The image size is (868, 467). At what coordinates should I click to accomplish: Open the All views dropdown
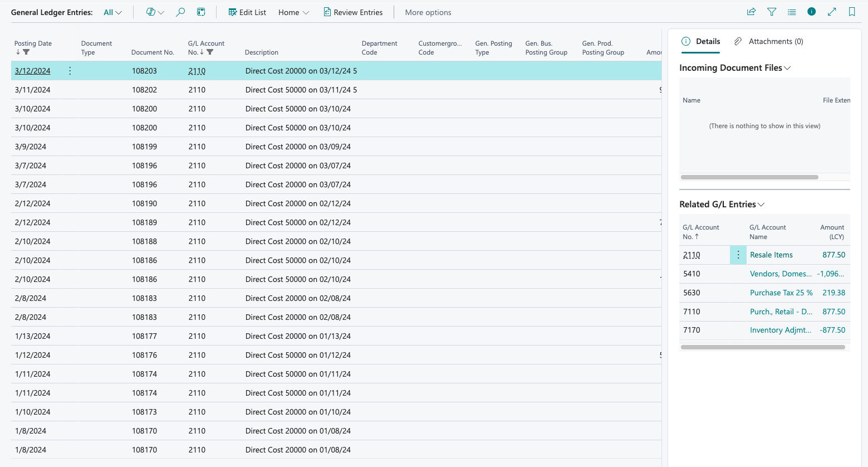coord(112,12)
